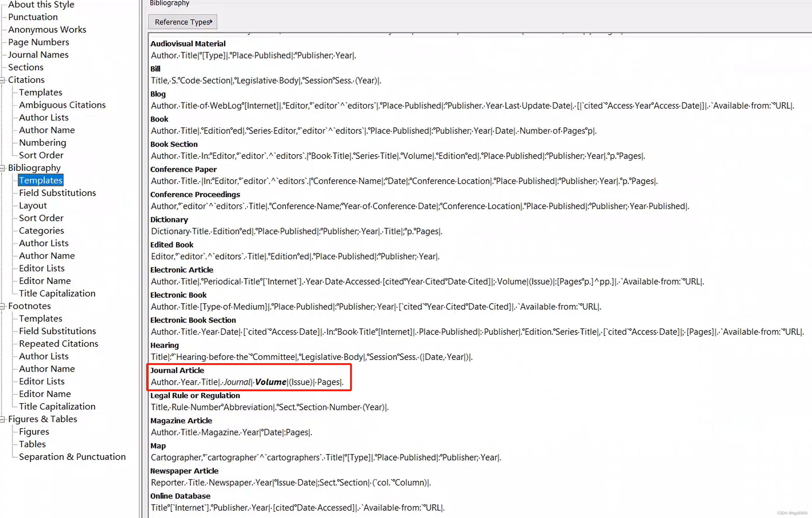This screenshot has height=518, width=812.
Task: Select Field Substitutions under Bibliography
Action: click(x=57, y=192)
